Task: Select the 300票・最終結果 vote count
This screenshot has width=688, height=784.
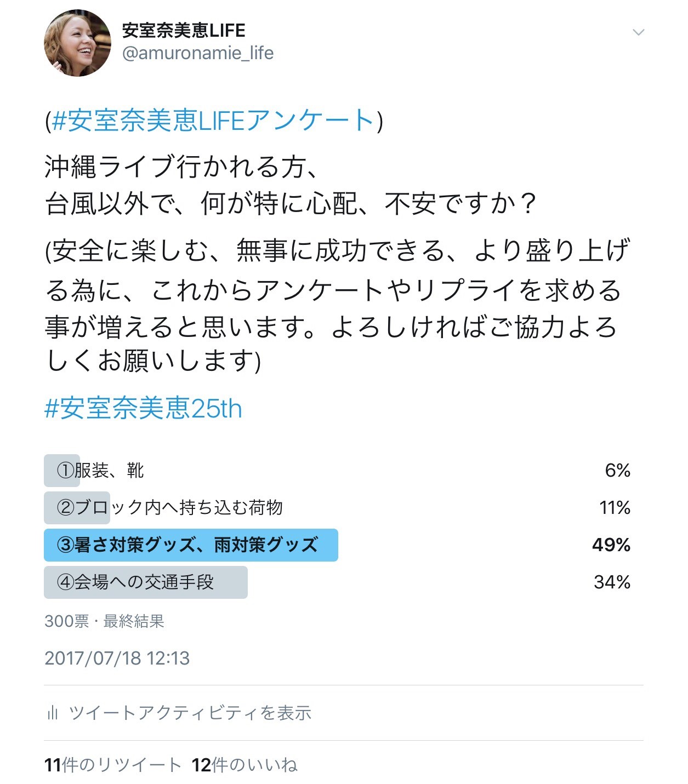Action: (x=105, y=621)
